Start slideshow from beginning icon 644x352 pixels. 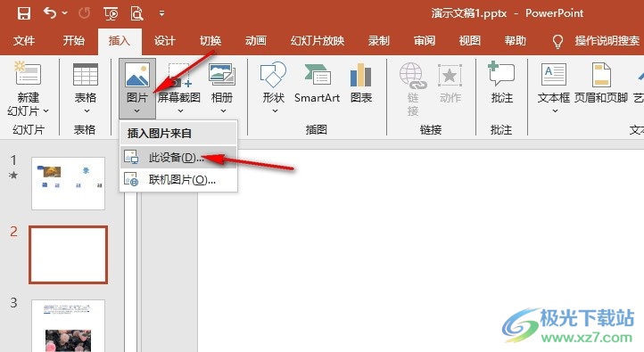[111, 13]
